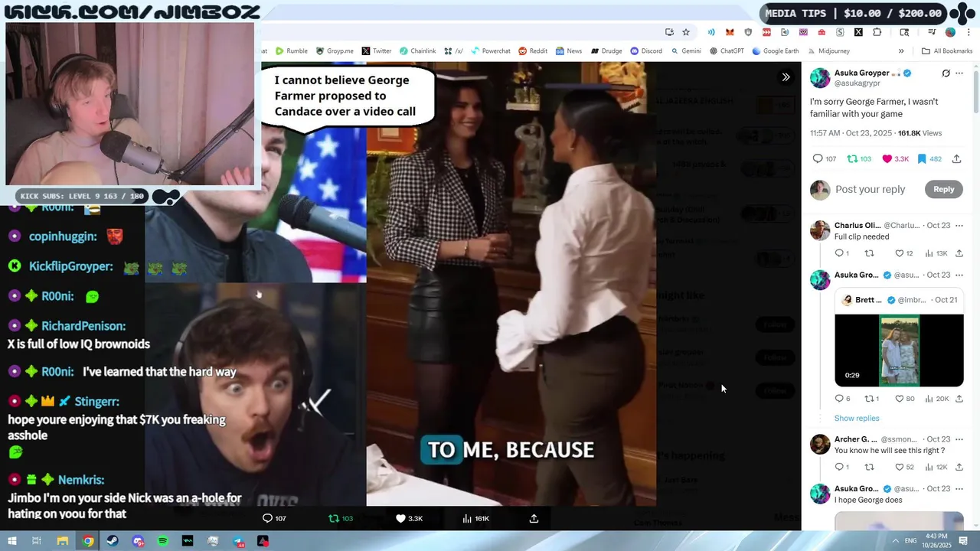Open the Groyp.me bookmark
Viewport: 980px width, 551px height.
[335, 51]
